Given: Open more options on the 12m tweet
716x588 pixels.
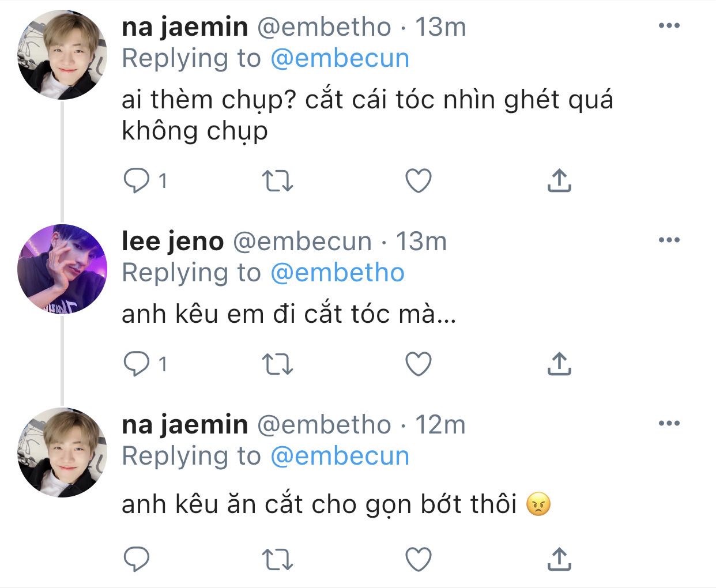Looking at the screenshot, I should pyautogui.click(x=669, y=424).
